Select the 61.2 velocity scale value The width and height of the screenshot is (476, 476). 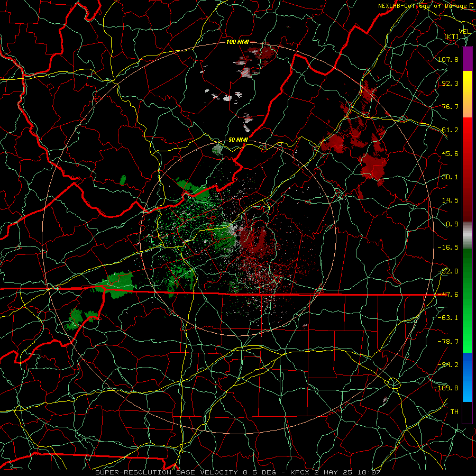[x=450, y=130]
